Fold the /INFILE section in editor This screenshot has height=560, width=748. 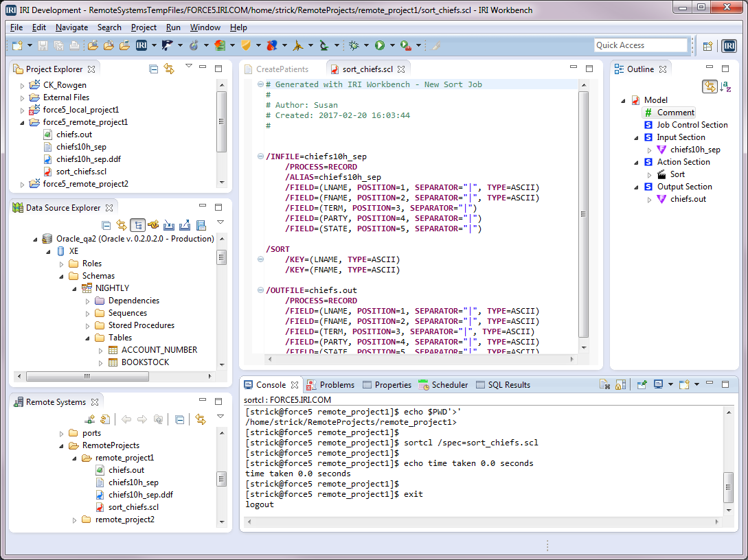tap(260, 156)
